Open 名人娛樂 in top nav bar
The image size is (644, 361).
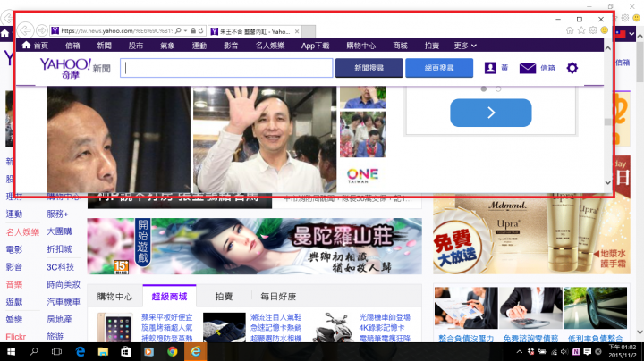[270, 46]
